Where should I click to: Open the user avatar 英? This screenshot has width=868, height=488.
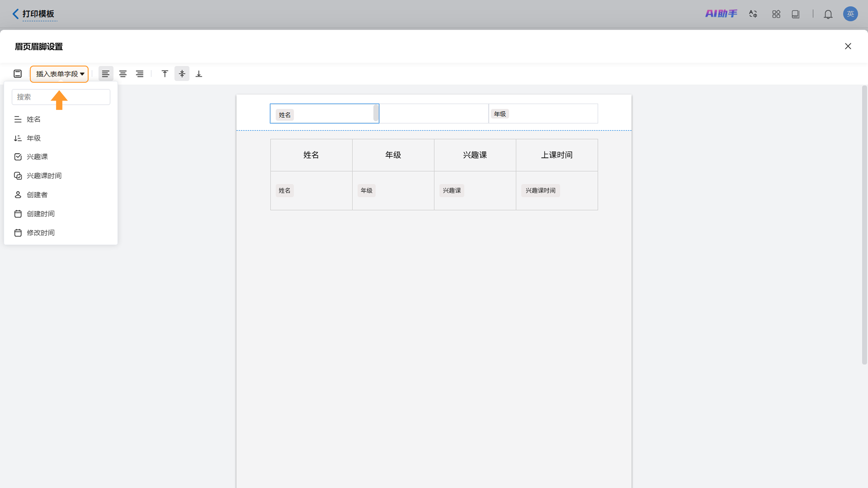coord(850,14)
